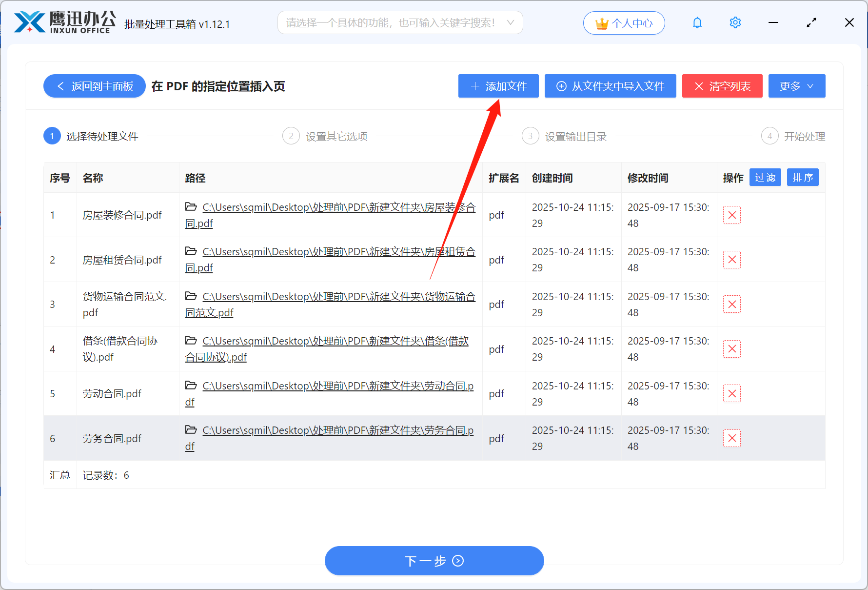Screen dimensions: 868x590
Task: Remove 劳务合同.pdf via the X icon
Action: tap(731, 438)
